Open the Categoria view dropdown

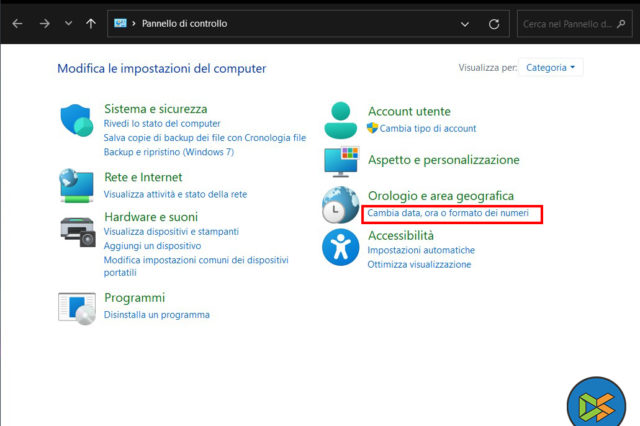point(550,67)
